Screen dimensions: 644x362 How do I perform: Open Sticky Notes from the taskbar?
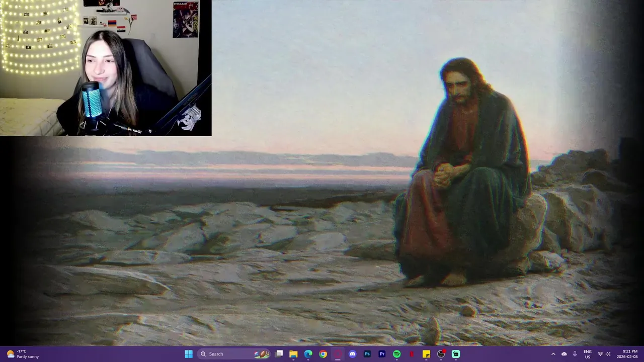[426, 354]
